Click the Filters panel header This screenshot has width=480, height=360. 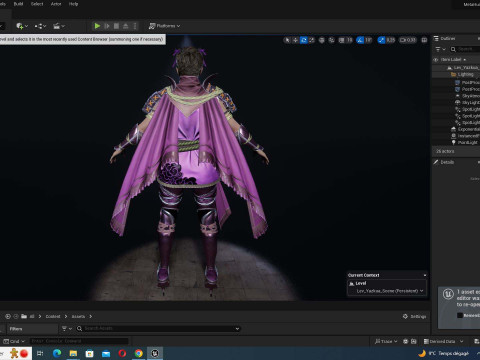pyautogui.click(x=32, y=329)
